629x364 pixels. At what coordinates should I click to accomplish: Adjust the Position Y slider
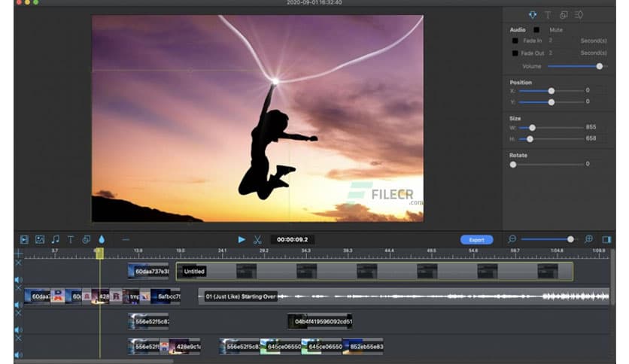(x=552, y=102)
